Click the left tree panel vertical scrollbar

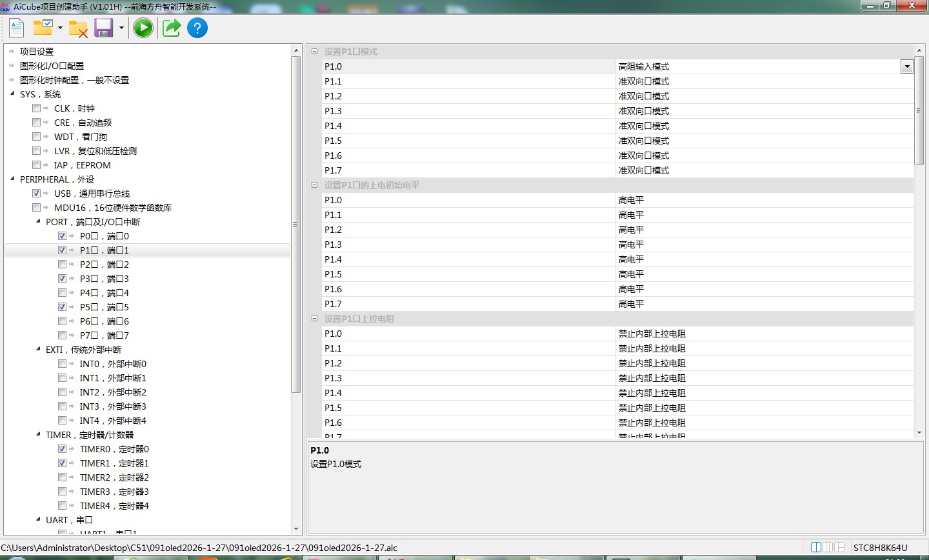[296, 225]
